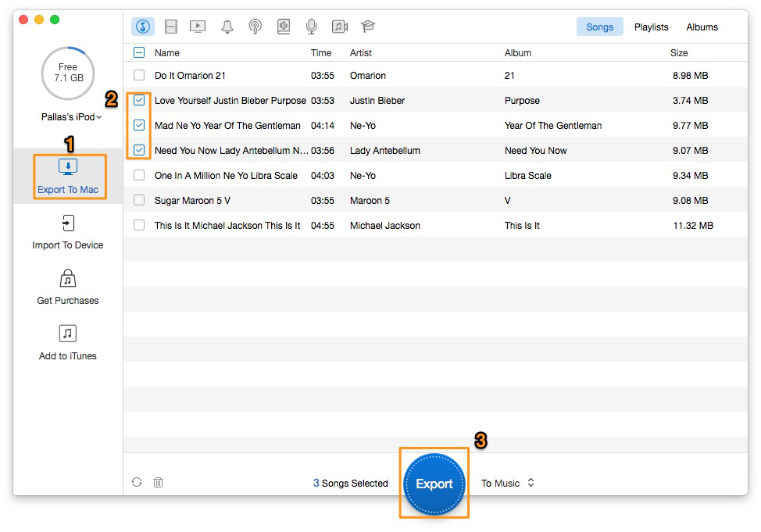Switch to the Albums tab
Image resolution: width=761 pixels, height=532 pixels.
[x=702, y=27]
